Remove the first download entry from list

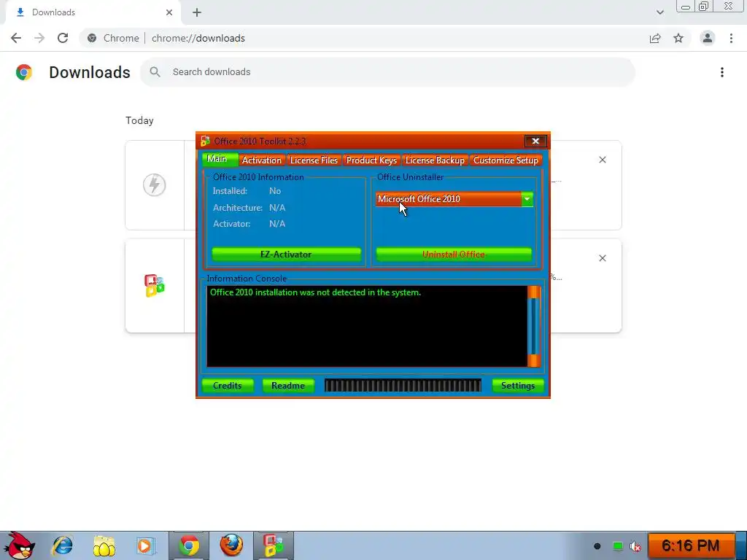click(x=602, y=160)
